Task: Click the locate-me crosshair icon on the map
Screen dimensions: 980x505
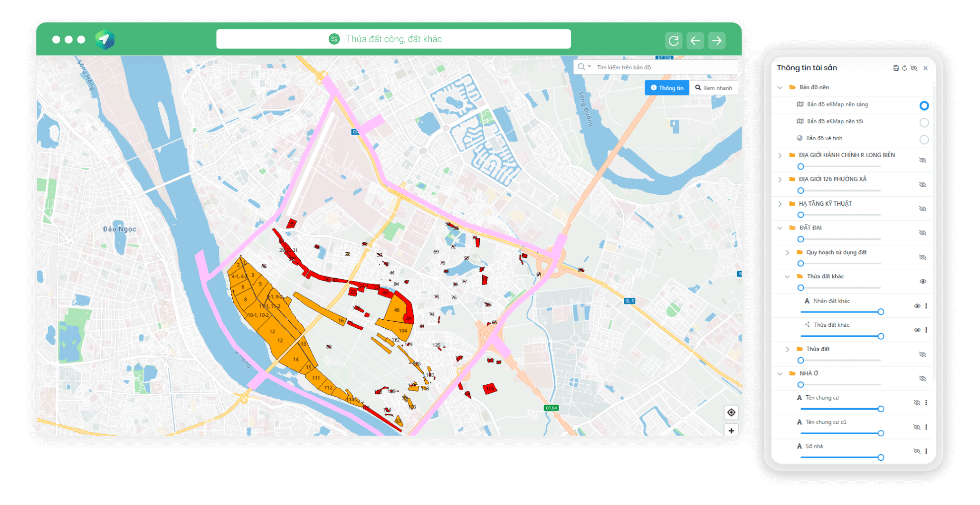Action: [731, 412]
